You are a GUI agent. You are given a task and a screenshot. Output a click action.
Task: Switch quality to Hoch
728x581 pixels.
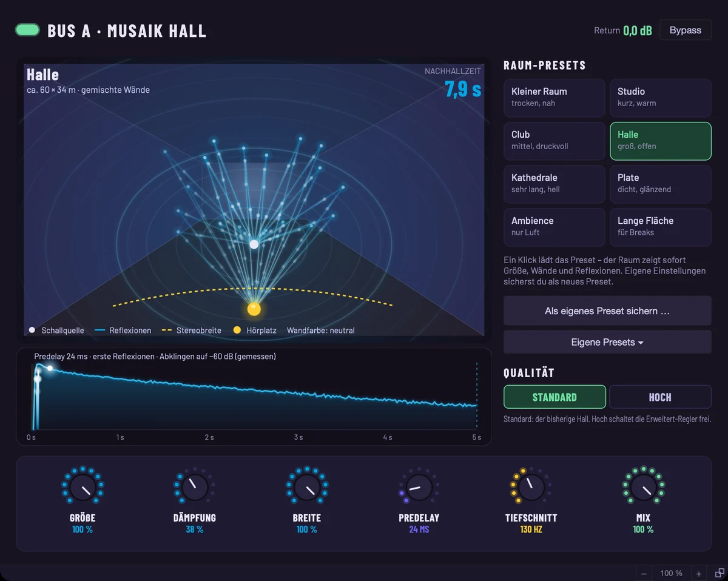[660, 397]
